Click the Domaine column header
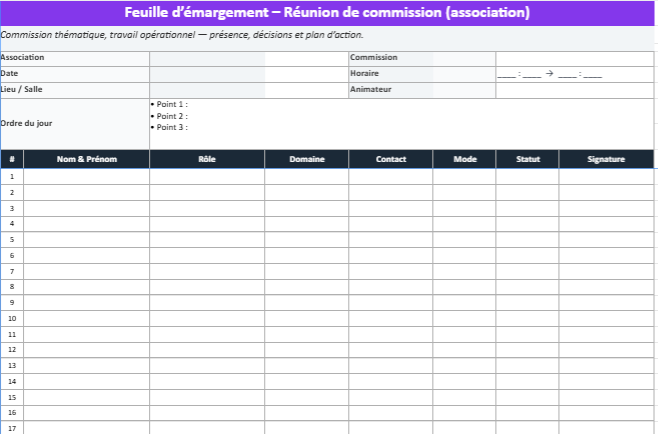658x434 pixels. (x=306, y=159)
